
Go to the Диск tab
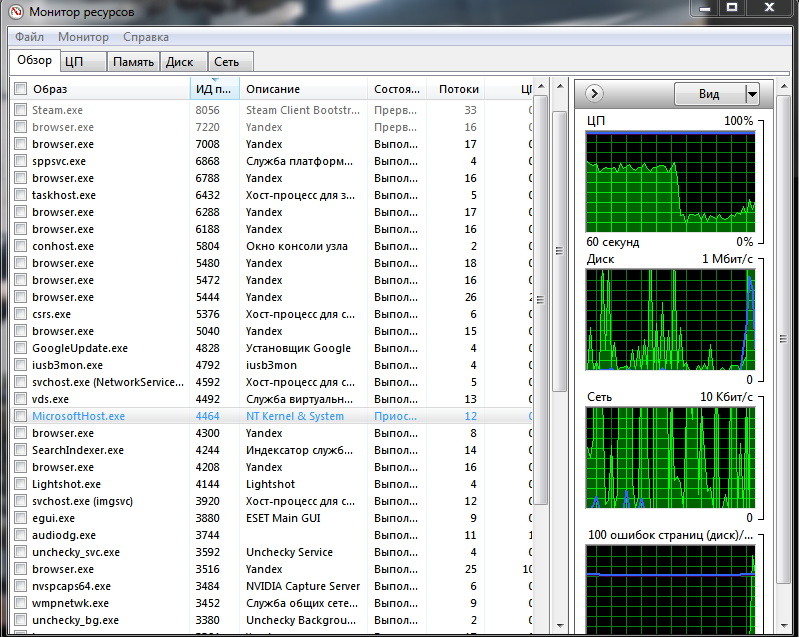coord(180,62)
